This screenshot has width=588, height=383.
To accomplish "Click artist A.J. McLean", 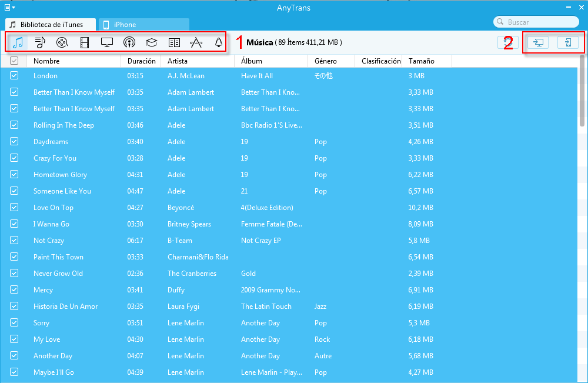I will tap(186, 76).
